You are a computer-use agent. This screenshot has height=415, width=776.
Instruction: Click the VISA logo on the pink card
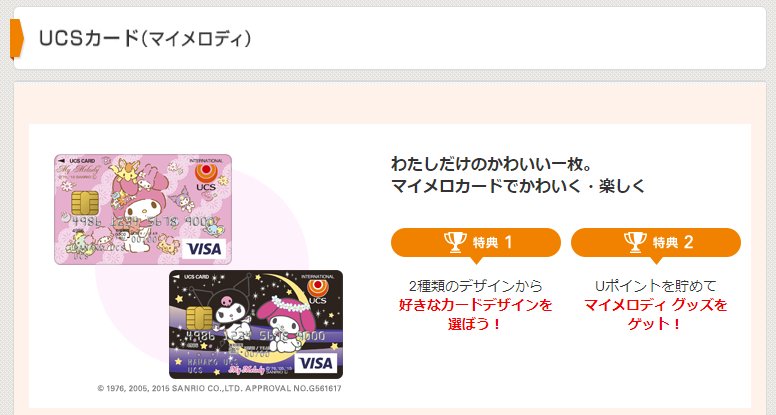(x=204, y=249)
